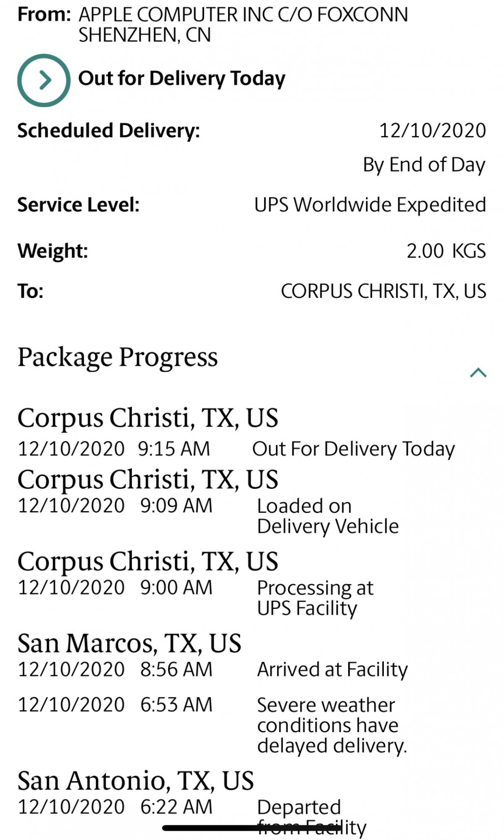Viewport: 504px width, 840px height.
Task: Tap the scheduled delivery date 12/10/2020
Action: (432, 131)
